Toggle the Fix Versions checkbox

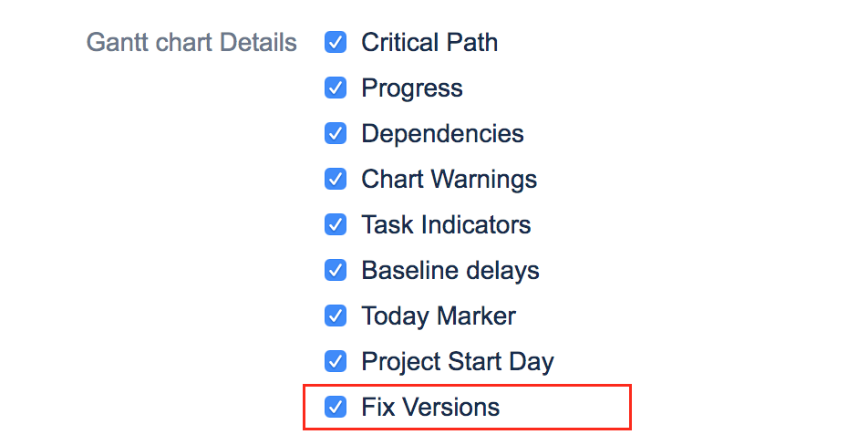[x=336, y=407]
